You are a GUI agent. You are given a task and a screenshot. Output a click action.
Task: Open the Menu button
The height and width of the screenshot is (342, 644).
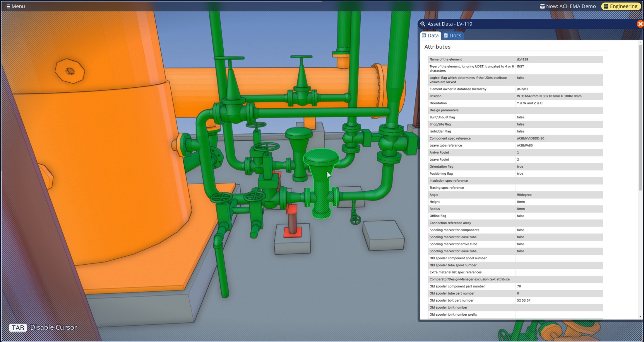pos(15,6)
